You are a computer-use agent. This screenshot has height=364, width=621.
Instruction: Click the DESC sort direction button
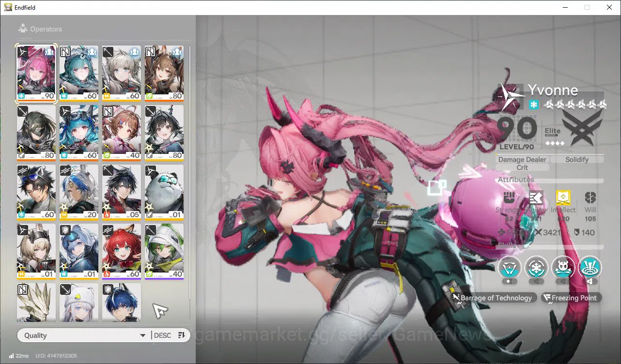162,335
